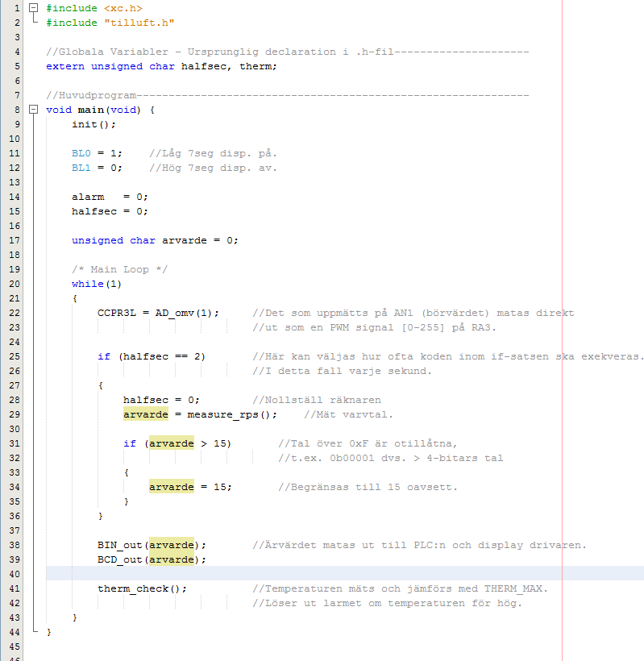Screen dimensions: 644x661
Task: Click the measure_rps() function call
Action: pos(232,414)
